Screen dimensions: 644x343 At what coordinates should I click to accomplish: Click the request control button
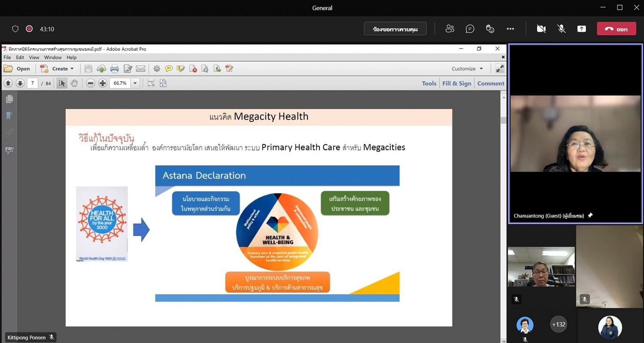point(395,29)
